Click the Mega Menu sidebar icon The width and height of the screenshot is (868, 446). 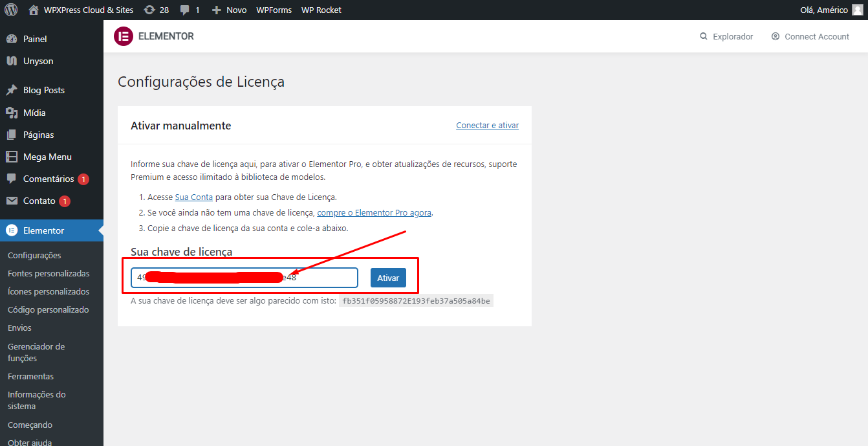11,157
